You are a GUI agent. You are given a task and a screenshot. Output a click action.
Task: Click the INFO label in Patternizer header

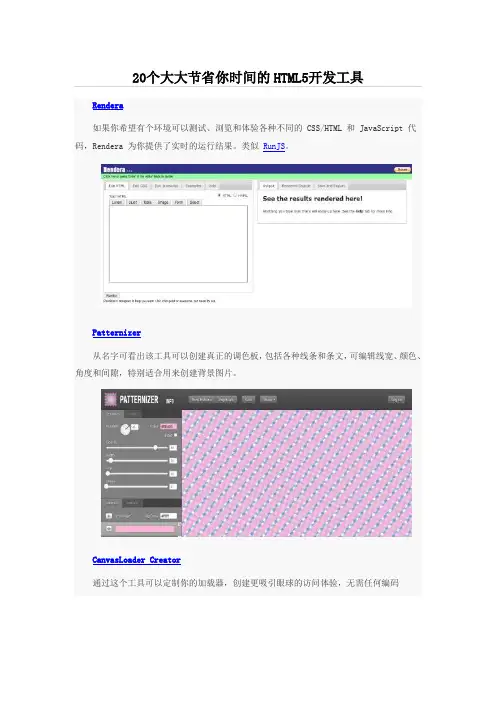tap(170, 401)
